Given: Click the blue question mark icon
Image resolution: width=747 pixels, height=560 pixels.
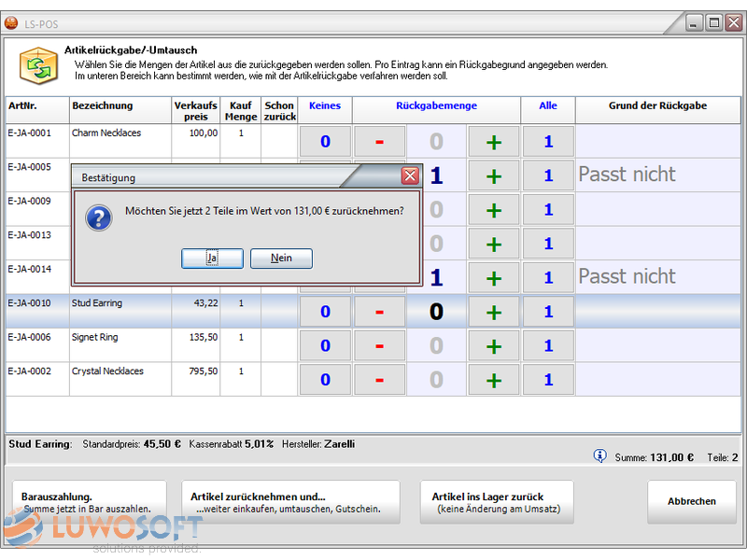Looking at the screenshot, I should pos(99,218).
